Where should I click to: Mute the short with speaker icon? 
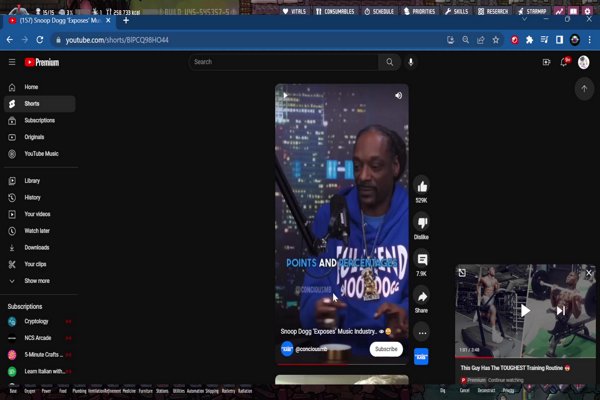point(398,95)
